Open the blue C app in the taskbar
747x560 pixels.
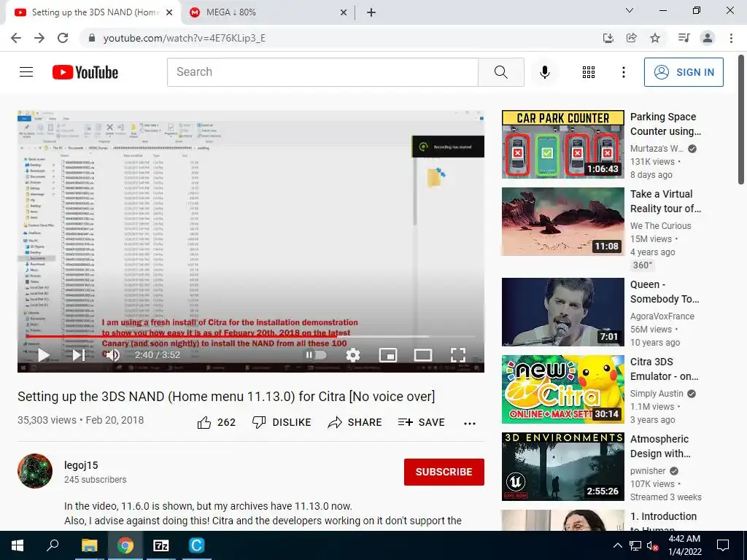[196, 545]
